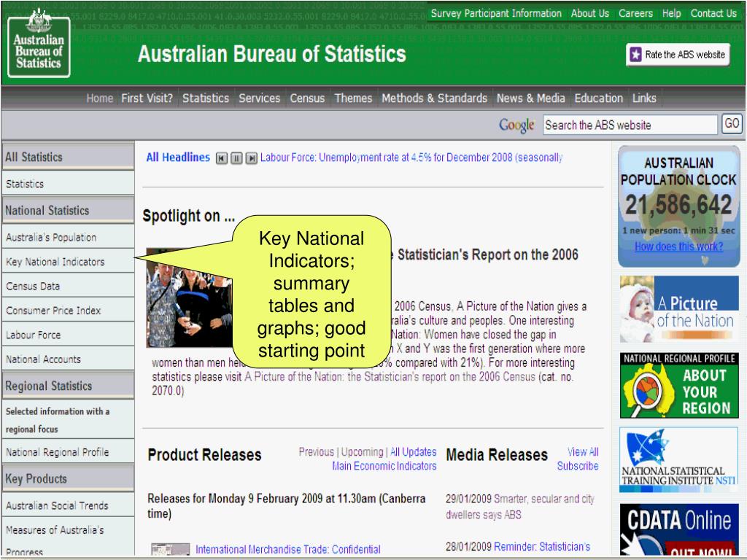Open All Updates link
This screenshot has height=560, width=747.
[x=413, y=451]
